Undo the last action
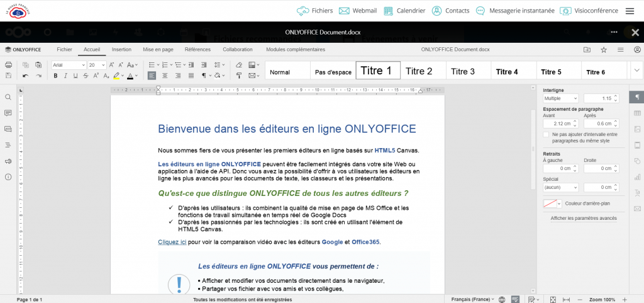Screen dimensions: 644x303 tap(25, 76)
